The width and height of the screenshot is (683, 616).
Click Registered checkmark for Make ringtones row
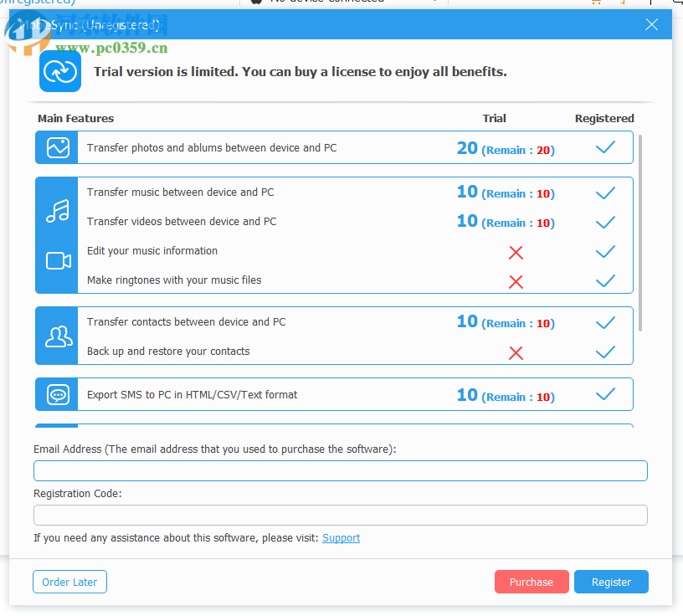[x=605, y=280]
